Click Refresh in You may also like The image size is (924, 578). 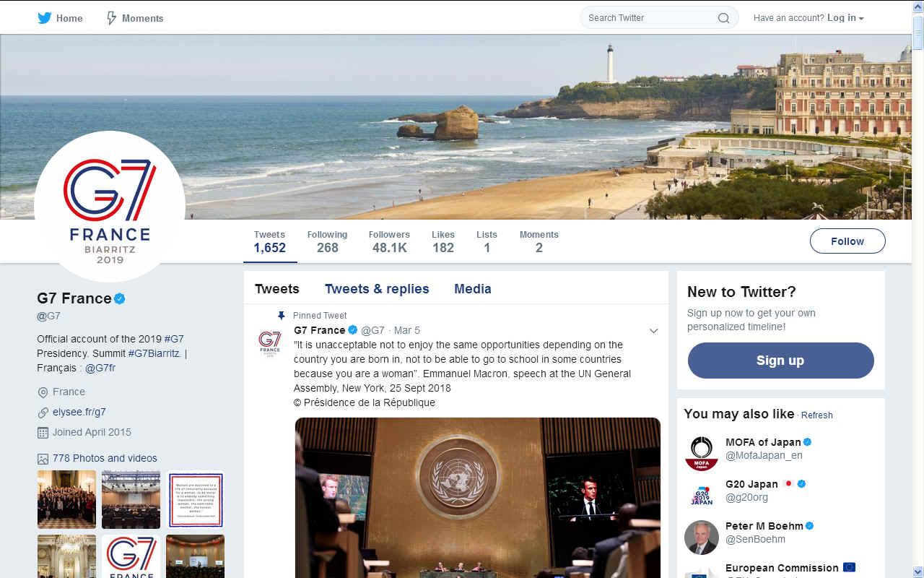coord(817,415)
